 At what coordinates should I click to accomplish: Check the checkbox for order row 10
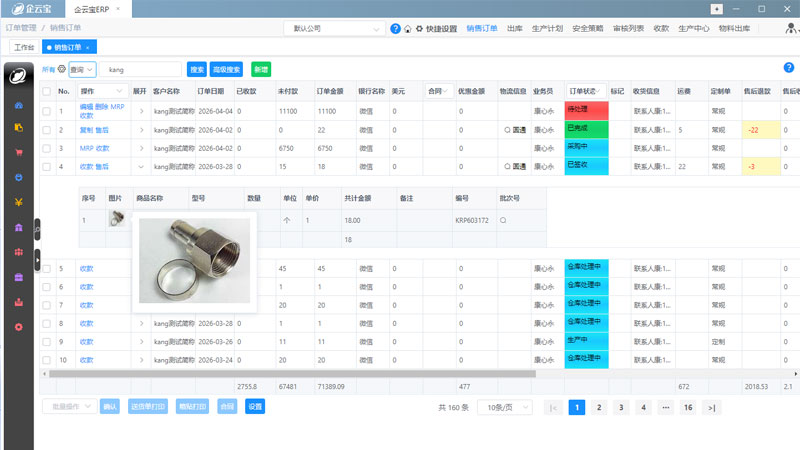(46, 360)
